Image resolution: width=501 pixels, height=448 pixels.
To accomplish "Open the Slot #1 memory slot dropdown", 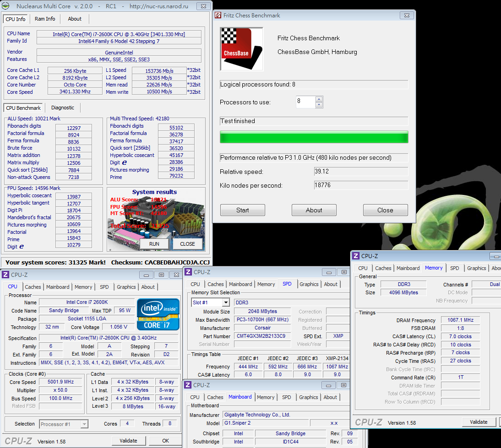I will point(226,302).
